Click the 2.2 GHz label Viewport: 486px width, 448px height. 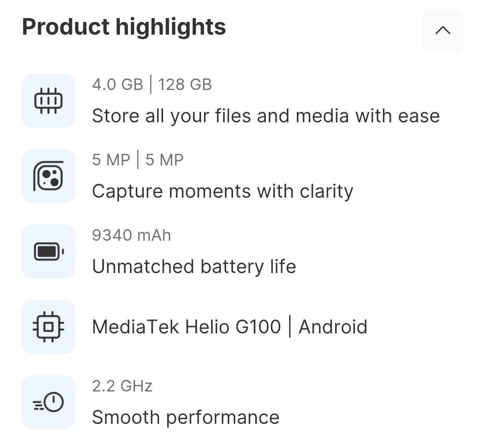122,386
